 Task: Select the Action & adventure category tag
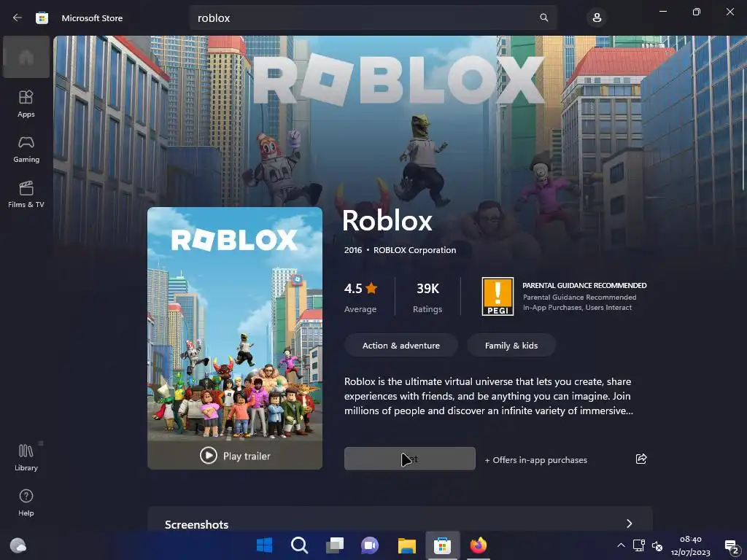tap(401, 345)
